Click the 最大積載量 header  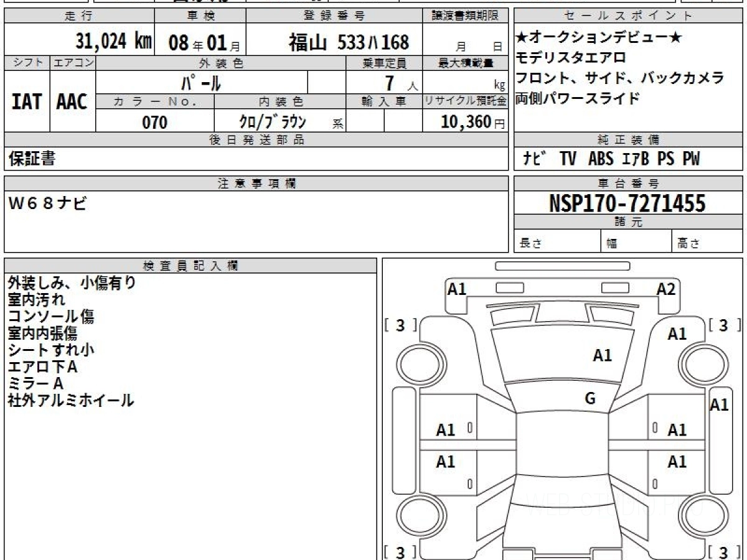tap(466, 63)
